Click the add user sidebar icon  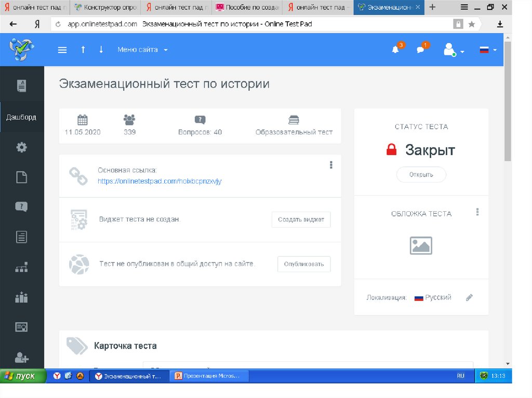[21, 358]
